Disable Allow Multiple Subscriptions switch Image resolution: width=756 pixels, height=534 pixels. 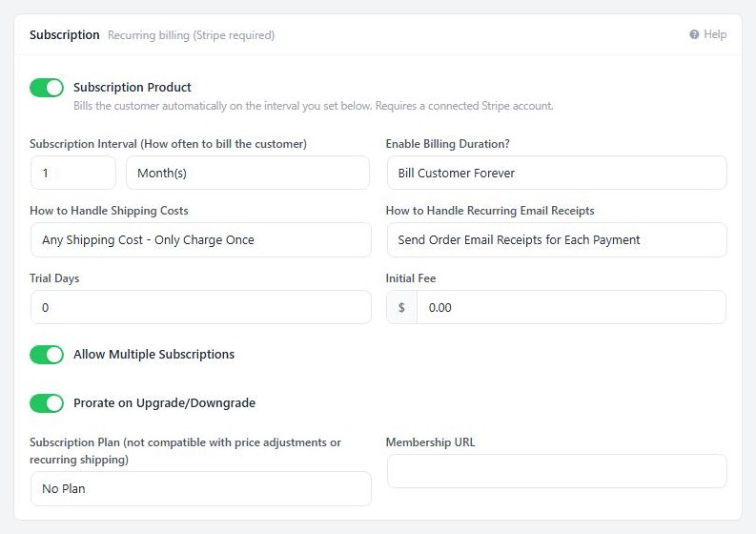pos(47,355)
